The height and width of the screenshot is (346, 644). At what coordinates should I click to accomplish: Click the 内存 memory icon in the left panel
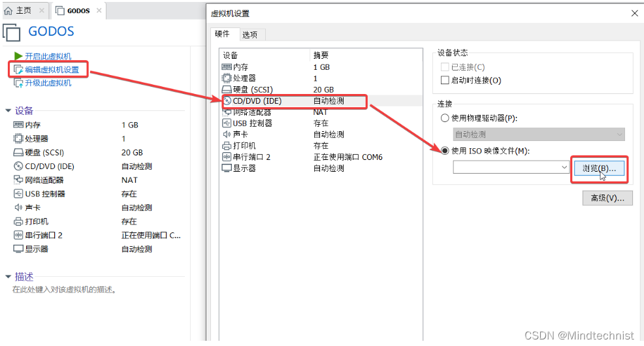[18, 125]
